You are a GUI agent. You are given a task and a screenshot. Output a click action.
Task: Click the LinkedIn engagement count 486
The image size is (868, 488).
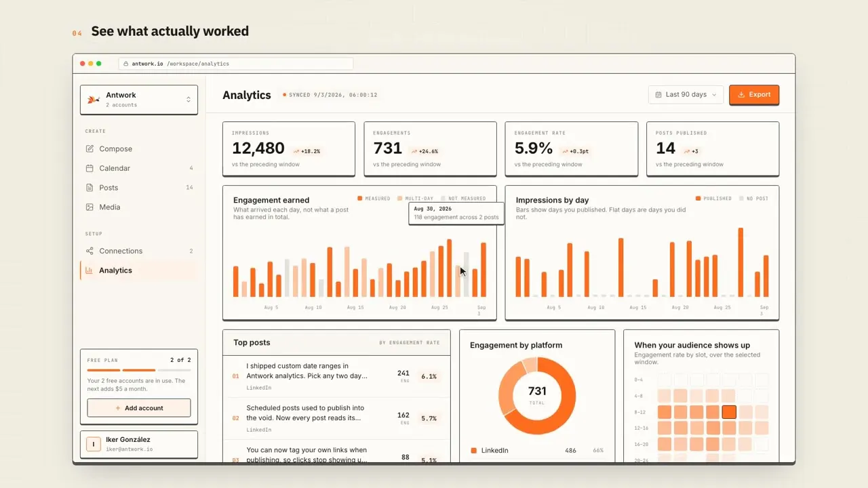570,451
